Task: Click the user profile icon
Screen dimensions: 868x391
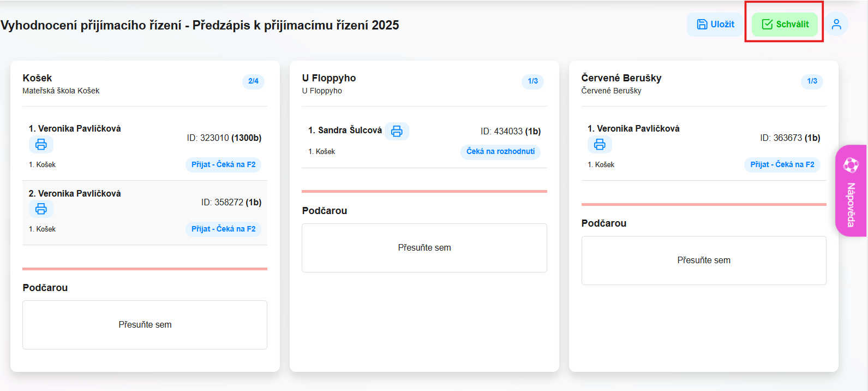Action: pyautogui.click(x=836, y=25)
